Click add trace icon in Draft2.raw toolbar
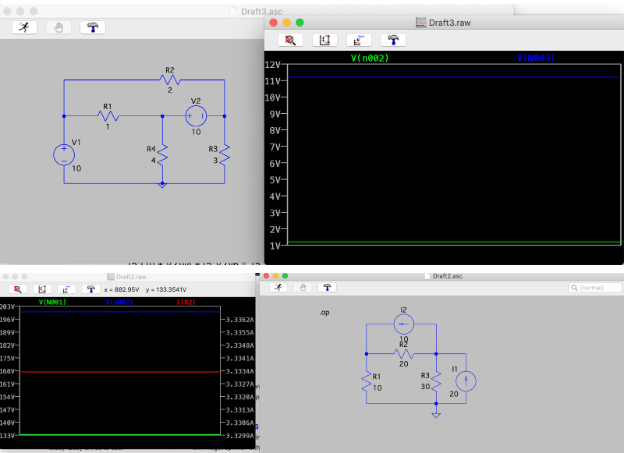Image resolution: width=624 pixels, height=453 pixels. (x=66, y=289)
